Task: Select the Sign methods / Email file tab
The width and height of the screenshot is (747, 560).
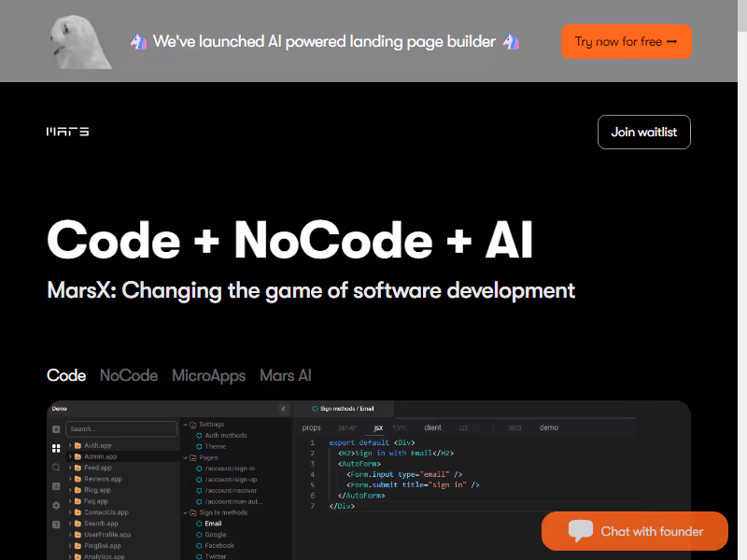Action: [343, 409]
